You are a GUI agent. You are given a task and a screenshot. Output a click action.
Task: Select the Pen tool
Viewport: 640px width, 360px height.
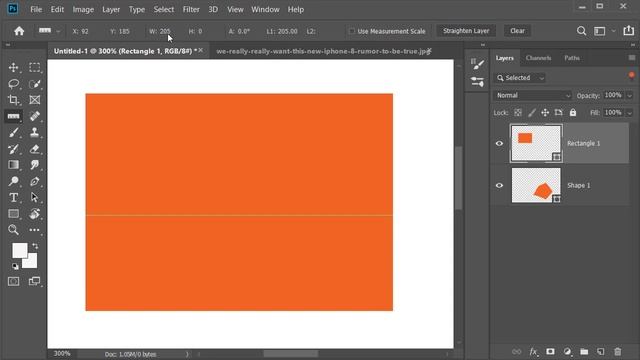[35, 181]
